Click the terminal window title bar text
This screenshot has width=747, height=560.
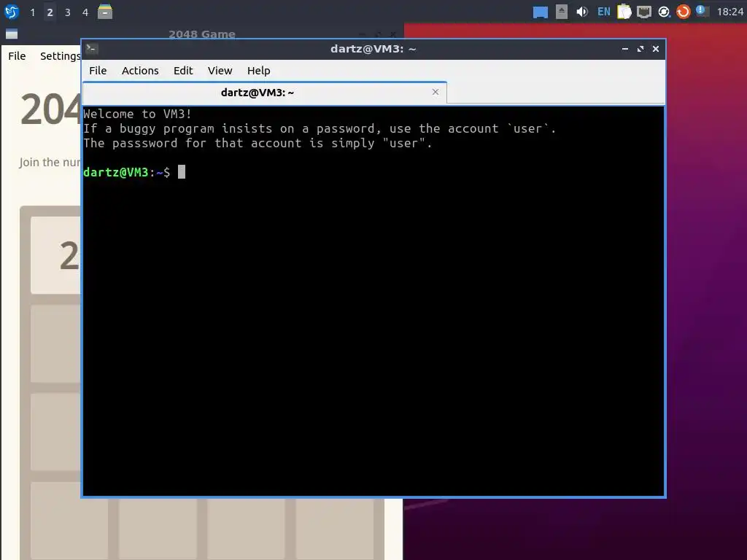[x=373, y=49]
